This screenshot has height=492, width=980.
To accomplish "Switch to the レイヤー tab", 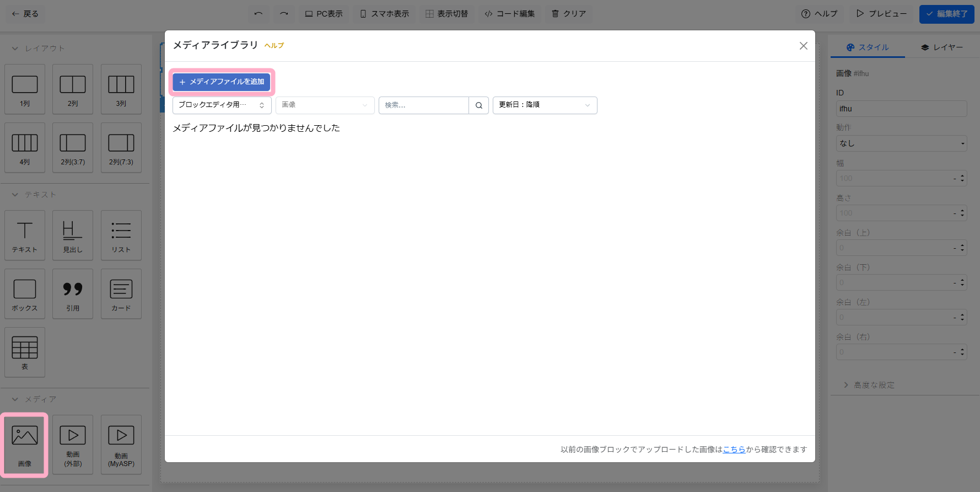I will pos(942,47).
